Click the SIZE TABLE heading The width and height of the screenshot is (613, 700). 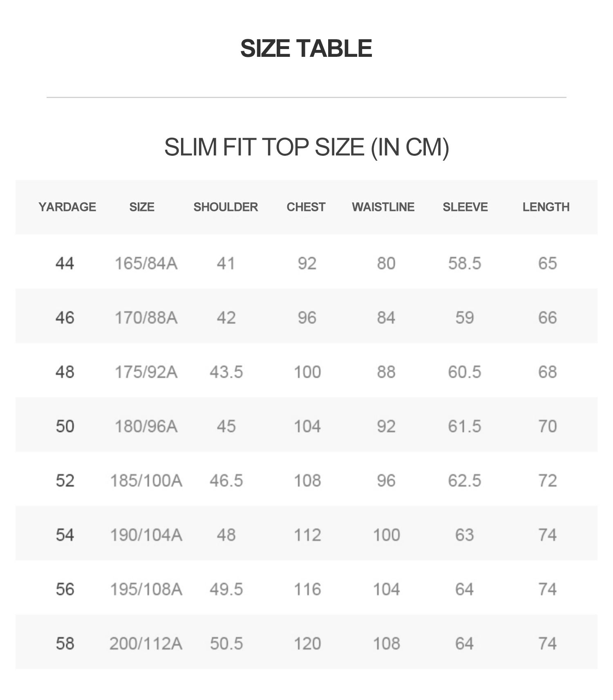pos(306,48)
